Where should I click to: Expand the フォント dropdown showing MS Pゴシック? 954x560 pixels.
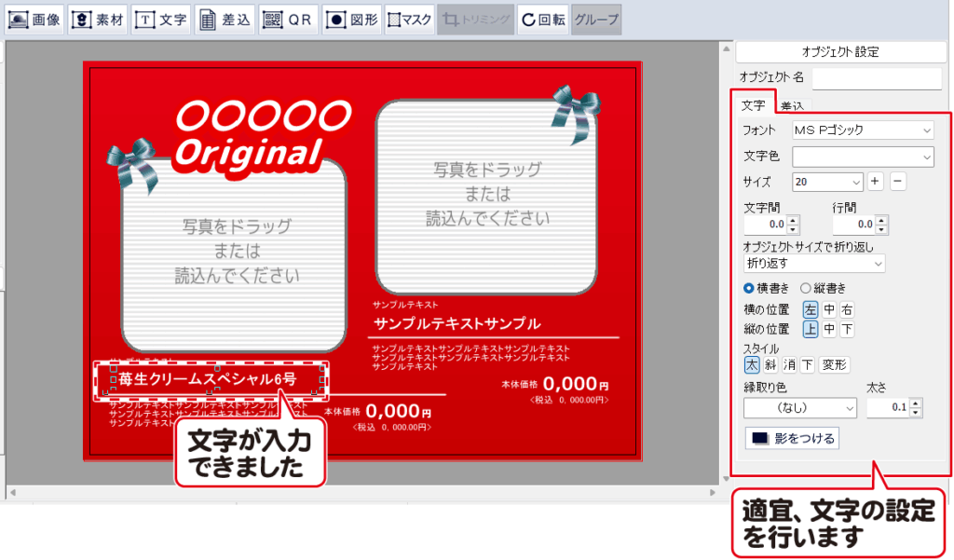tap(863, 130)
